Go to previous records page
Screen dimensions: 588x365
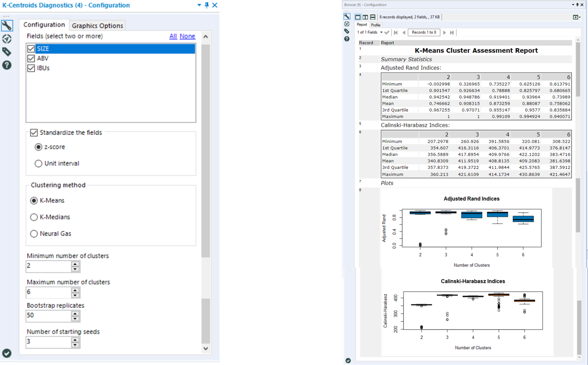[404, 32]
